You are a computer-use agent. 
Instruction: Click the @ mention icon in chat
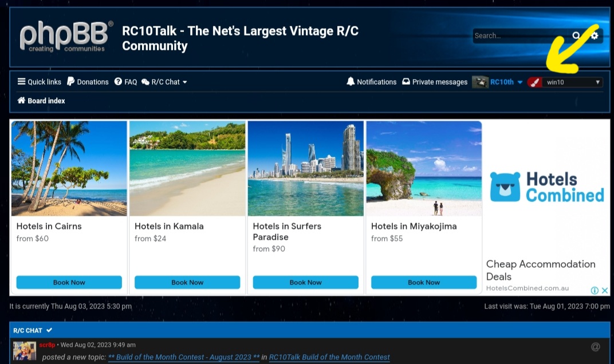point(595,347)
